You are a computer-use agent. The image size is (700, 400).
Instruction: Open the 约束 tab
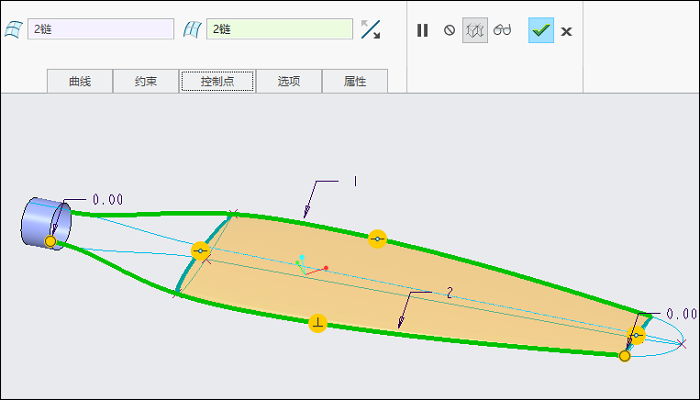coord(146,81)
